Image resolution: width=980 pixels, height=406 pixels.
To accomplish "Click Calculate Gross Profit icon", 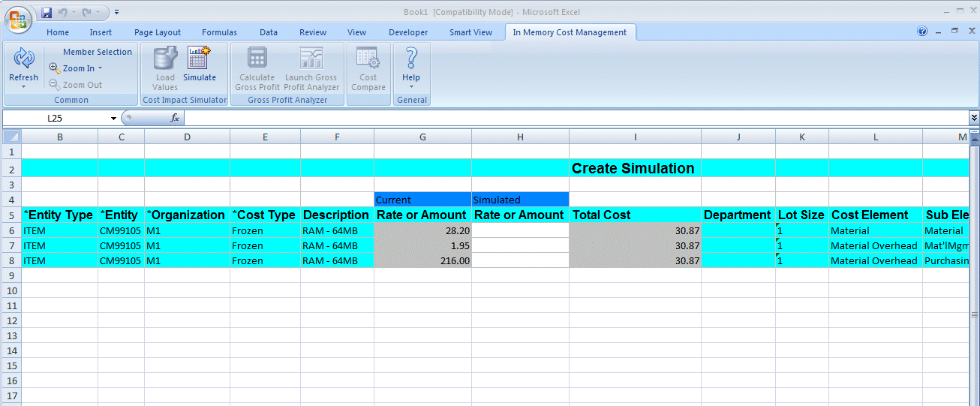I will click(x=257, y=59).
